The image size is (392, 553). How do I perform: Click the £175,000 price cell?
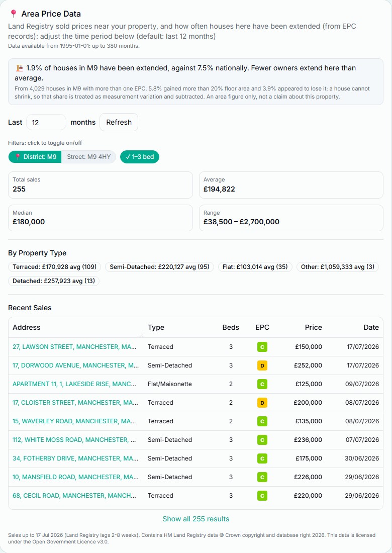coord(309,458)
